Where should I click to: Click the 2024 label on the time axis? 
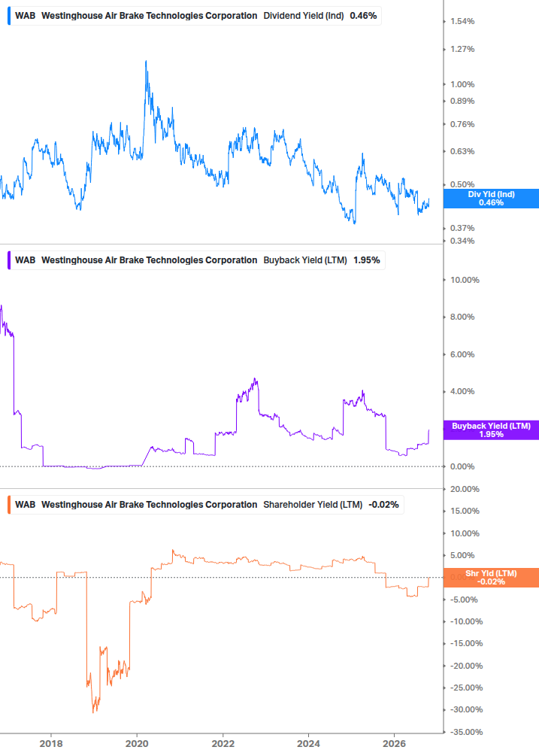[308, 743]
